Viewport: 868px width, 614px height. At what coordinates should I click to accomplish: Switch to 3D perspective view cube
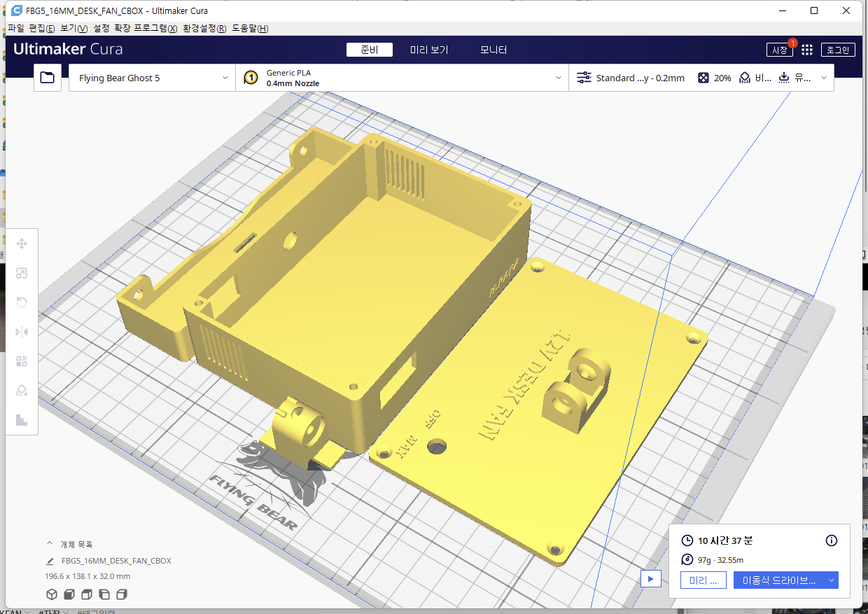pos(52,594)
